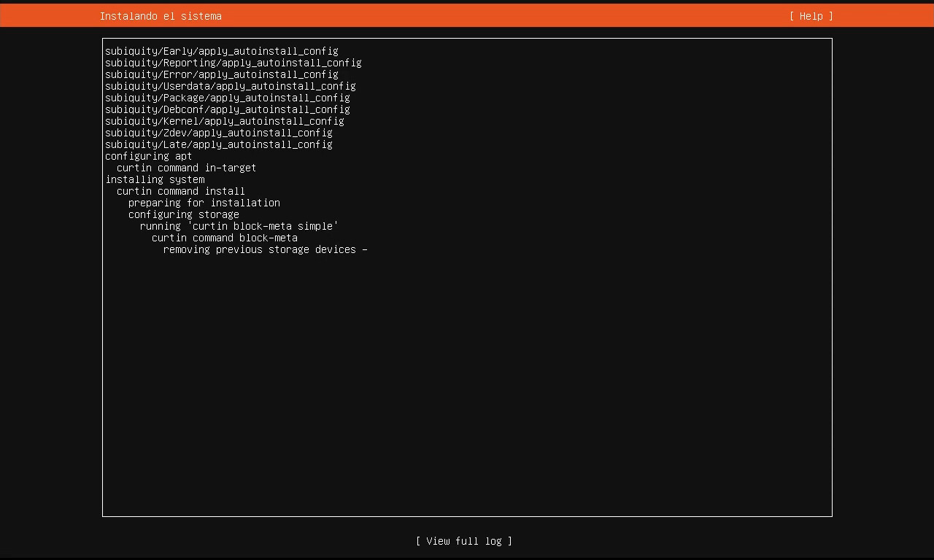Select the subiquity/Package/apply_autoinstall_config line
Viewport: 934px width, 560px height.
[227, 98]
